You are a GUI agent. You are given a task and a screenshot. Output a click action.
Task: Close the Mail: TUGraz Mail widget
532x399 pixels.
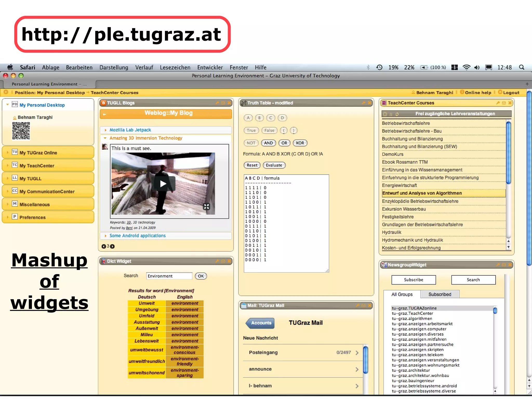[369, 305]
